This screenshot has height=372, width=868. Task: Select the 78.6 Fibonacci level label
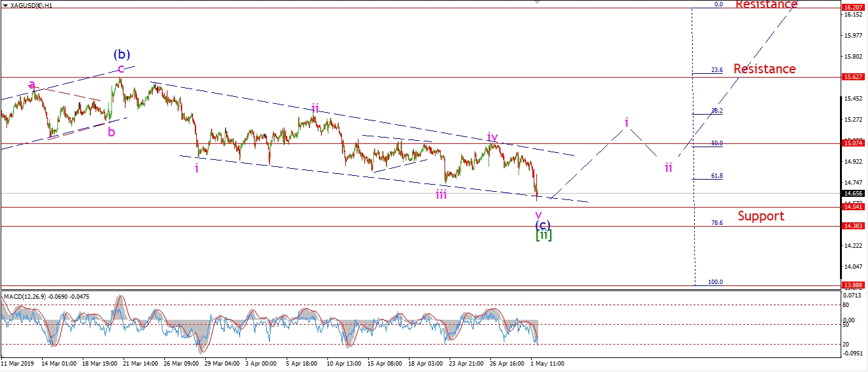[716, 223]
